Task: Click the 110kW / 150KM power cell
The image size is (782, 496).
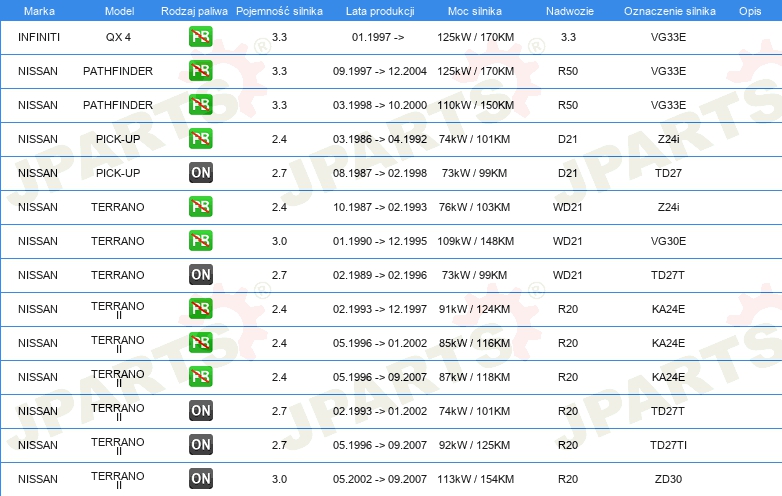Action: tap(475, 105)
